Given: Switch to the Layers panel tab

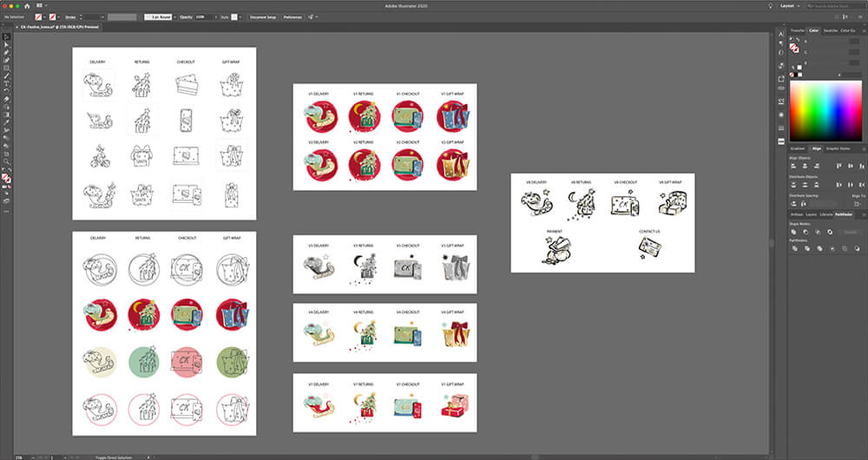Looking at the screenshot, I should click(x=811, y=214).
